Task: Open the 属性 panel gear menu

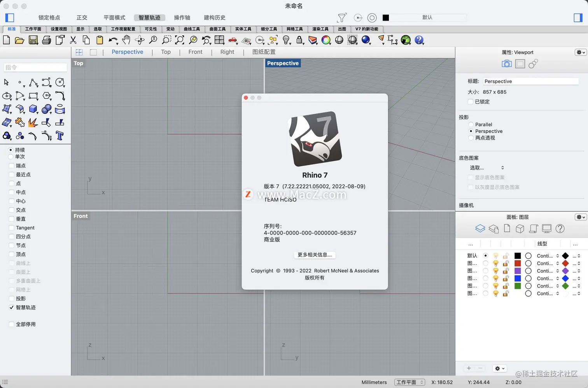Action: [x=581, y=52]
